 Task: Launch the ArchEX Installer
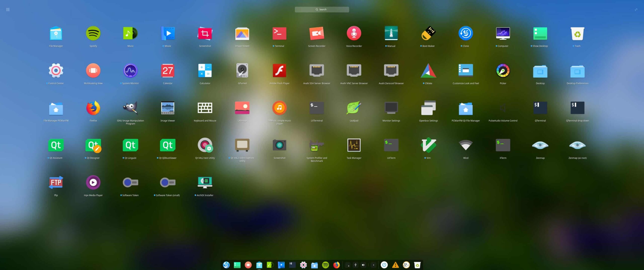[205, 183]
